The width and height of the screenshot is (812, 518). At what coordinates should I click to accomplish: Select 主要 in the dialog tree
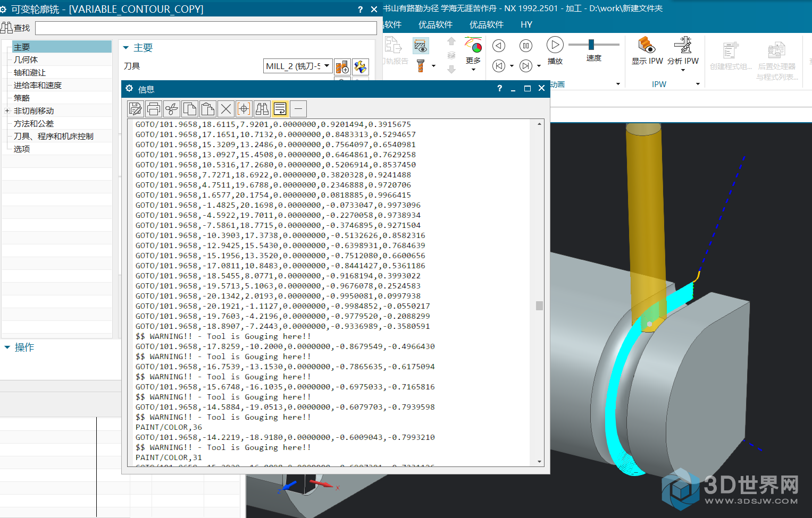click(x=22, y=47)
